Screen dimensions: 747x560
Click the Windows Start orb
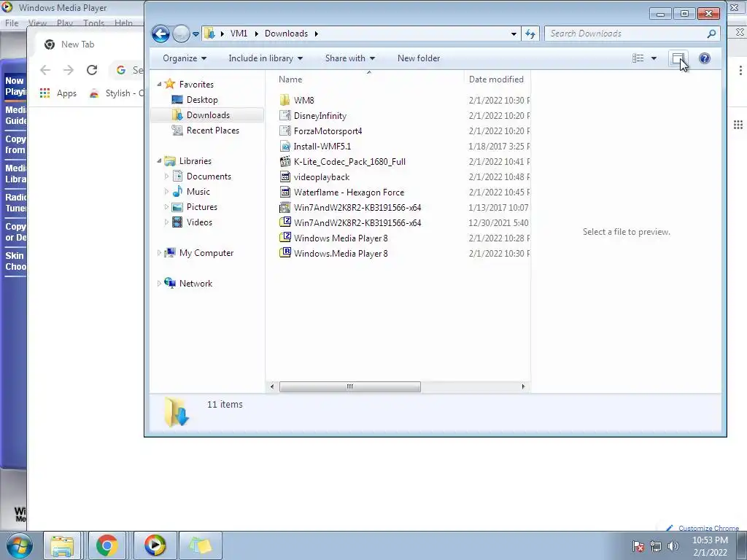tap(19, 545)
